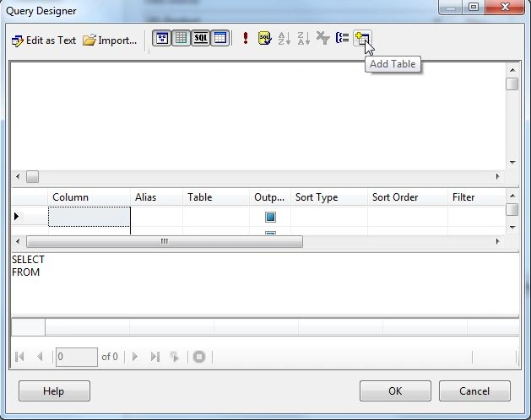531x420 pixels.
Task: Click the remove filter icon
Action: click(x=322, y=38)
